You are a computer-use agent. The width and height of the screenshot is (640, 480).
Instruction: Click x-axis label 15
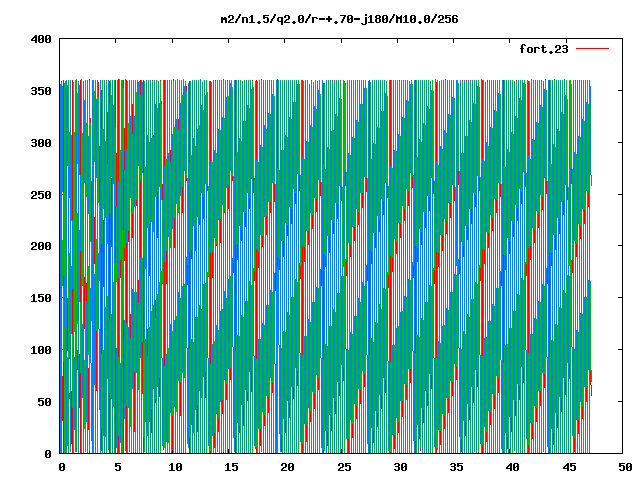click(x=231, y=467)
